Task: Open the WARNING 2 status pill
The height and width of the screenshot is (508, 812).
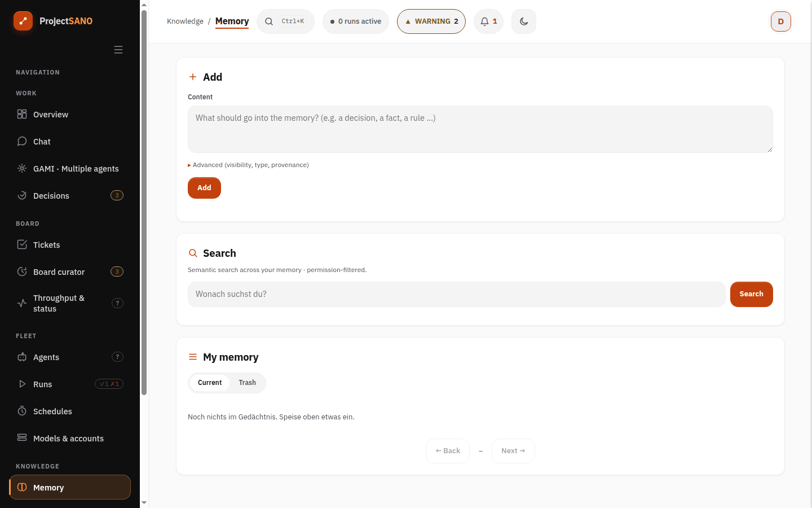Action: 431,21
